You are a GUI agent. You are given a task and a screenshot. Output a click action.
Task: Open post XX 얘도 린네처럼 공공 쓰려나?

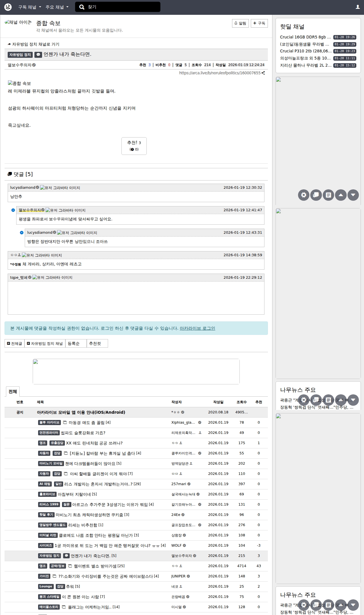94,443
